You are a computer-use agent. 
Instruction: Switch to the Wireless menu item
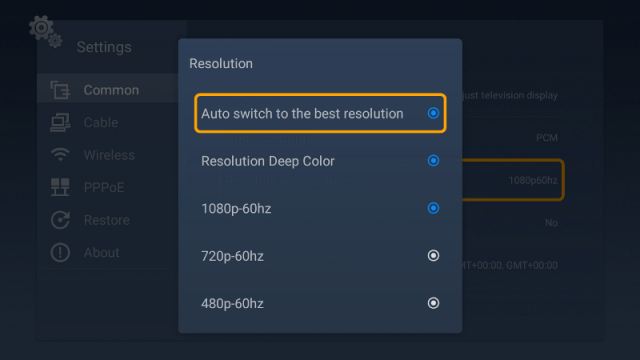pyautogui.click(x=109, y=155)
